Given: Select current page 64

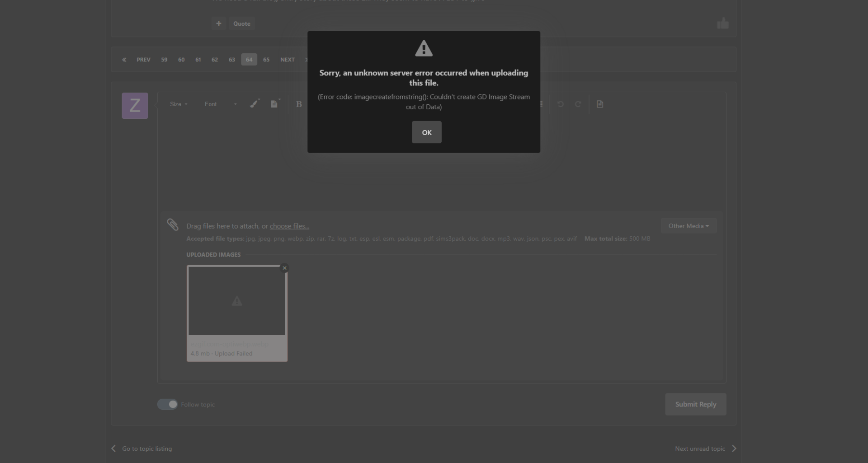Looking at the screenshot, I should click(249, 60).
